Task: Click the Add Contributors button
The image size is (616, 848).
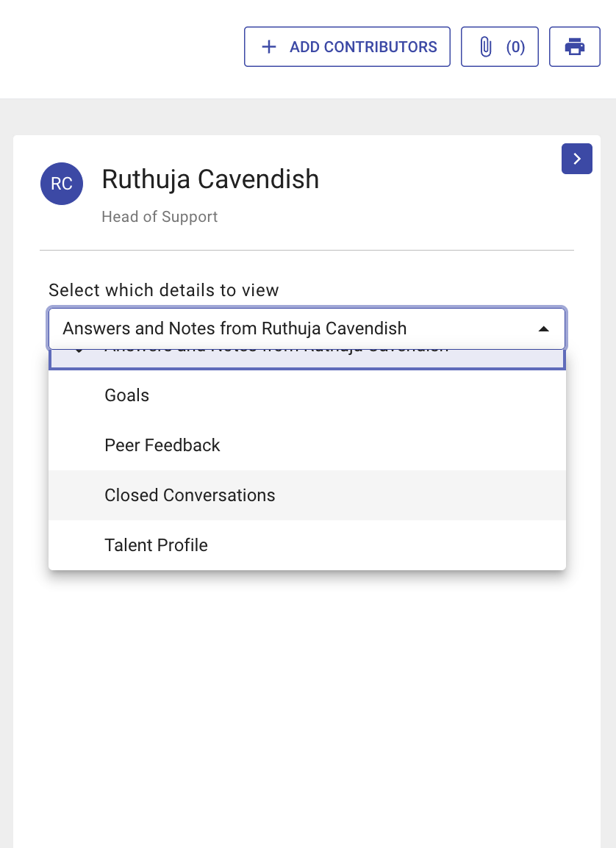Action: [347, 47]
